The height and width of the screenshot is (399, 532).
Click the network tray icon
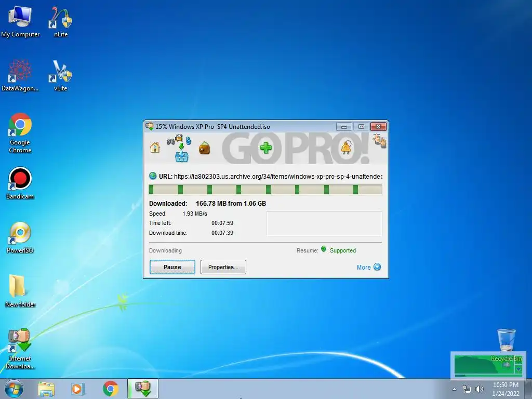click(467, 390)
